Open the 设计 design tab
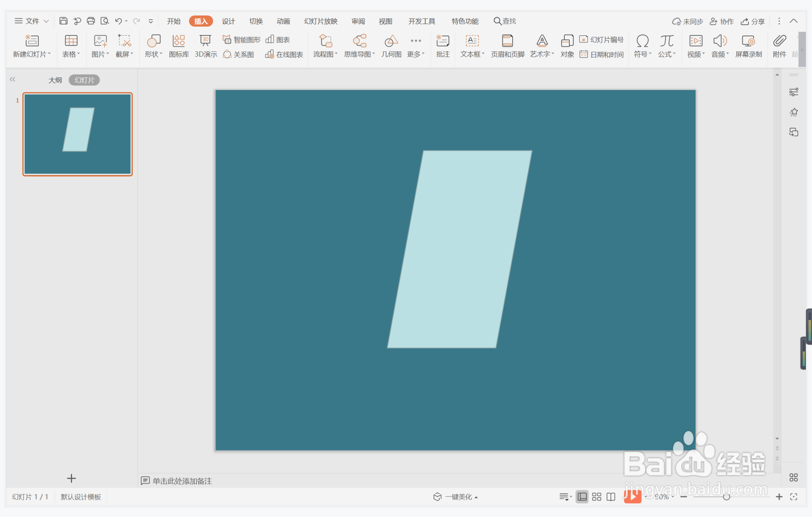812x517 pixels. (x=228, y=21)
